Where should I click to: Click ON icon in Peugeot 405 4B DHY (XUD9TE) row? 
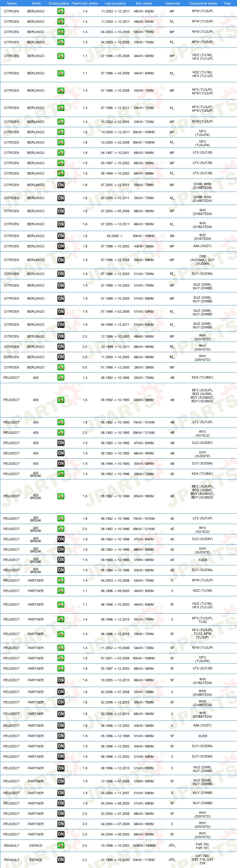(x=61, y=453)
